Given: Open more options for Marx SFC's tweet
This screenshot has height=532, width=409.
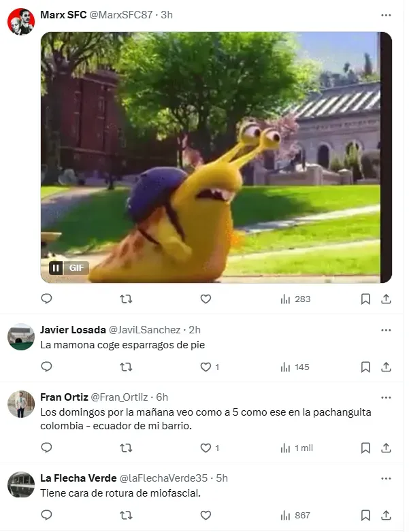Looking at the screenshot, I should (x=386, y=15).
